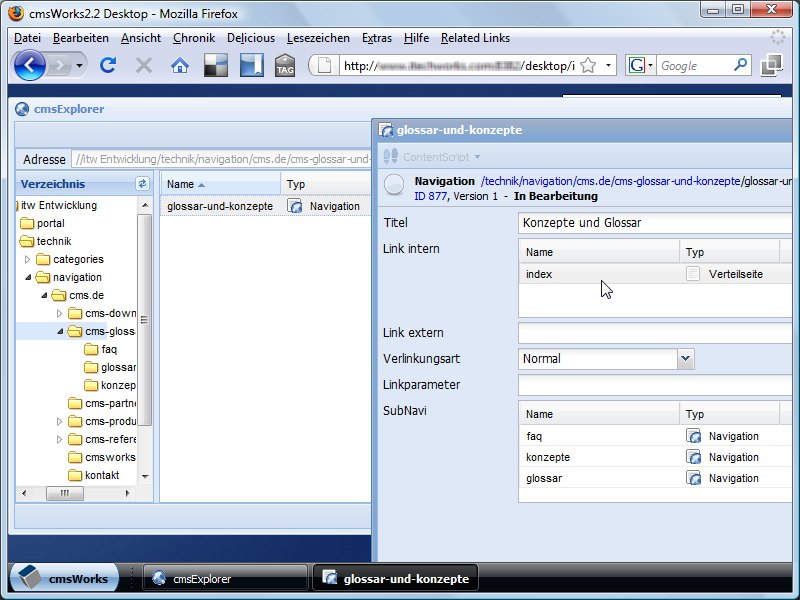This screenshot has width=800, height=600.
Task: Select the kontakt folder in tree
Action: (x=102, y=476)
